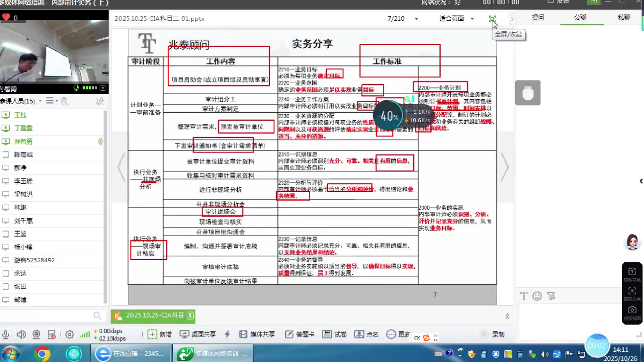
Task: Open the page number 7/210 dropdown
Action: (x=416, y=19)
